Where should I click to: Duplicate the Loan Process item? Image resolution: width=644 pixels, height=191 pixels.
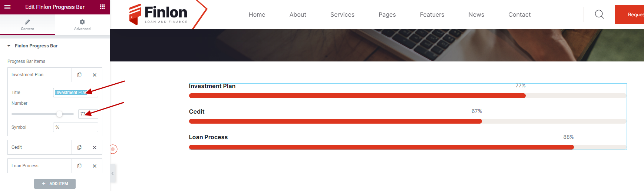pos(79,166)
